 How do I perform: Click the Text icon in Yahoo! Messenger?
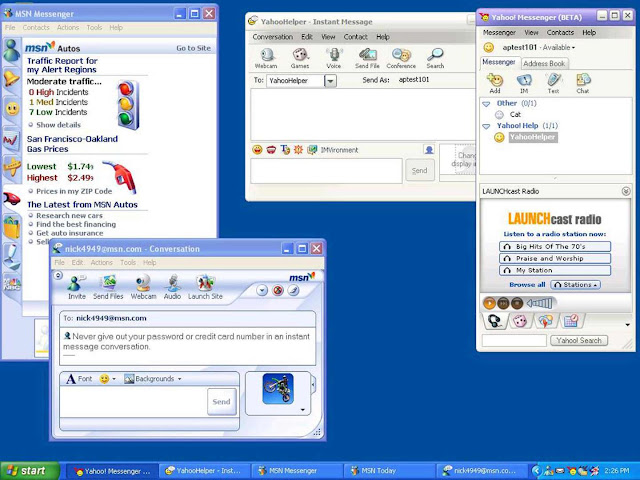553,83
